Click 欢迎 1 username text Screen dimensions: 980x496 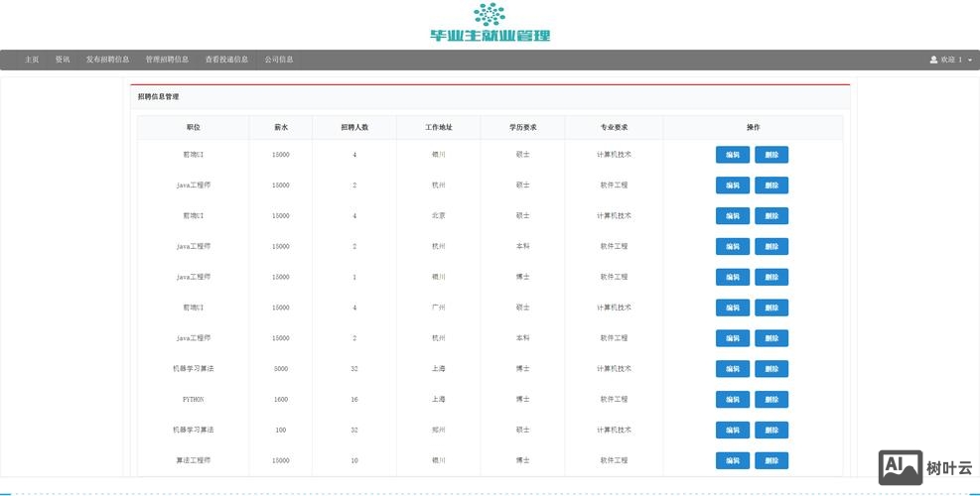[951, 60]
